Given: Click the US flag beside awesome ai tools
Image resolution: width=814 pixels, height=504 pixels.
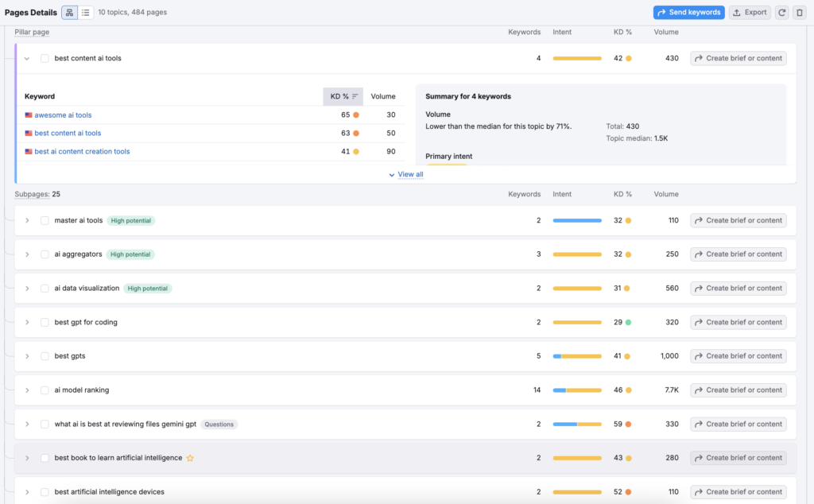Looking at the screenshot, I should 29,115.
